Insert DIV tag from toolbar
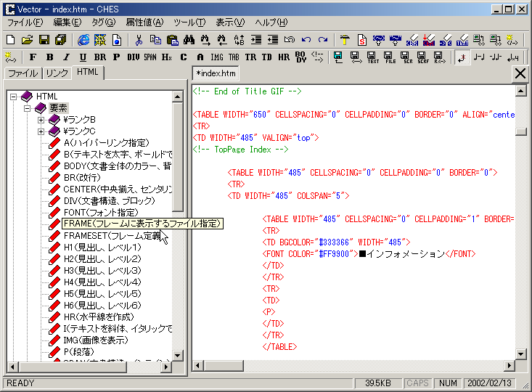Screen dimensions: 532x392 (x=134, y=57)
